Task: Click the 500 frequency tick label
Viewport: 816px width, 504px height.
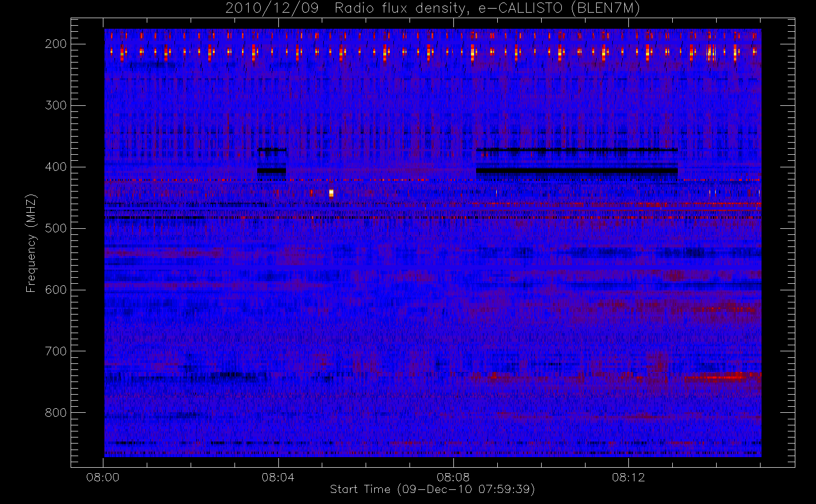Action: (x=56, y=228)
